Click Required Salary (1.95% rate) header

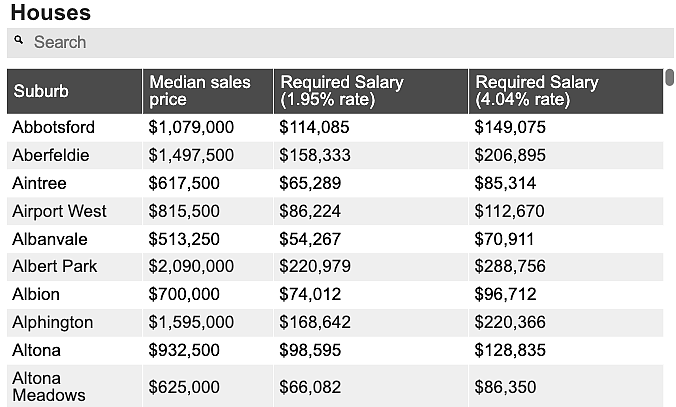371,91
